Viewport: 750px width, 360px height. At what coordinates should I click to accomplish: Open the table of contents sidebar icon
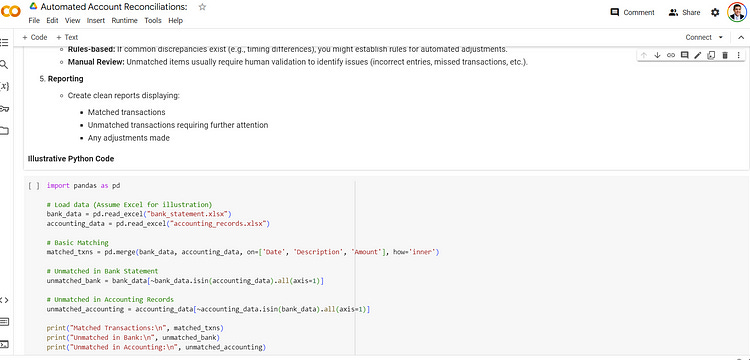point(4,43)
